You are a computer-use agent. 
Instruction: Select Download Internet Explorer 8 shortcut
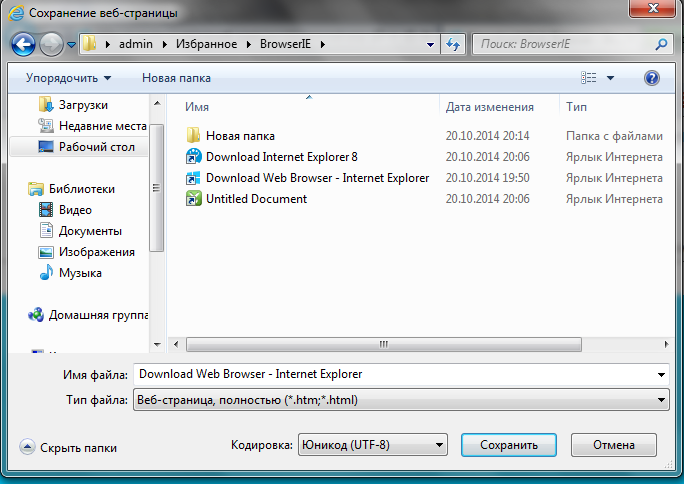pos(282,157)
